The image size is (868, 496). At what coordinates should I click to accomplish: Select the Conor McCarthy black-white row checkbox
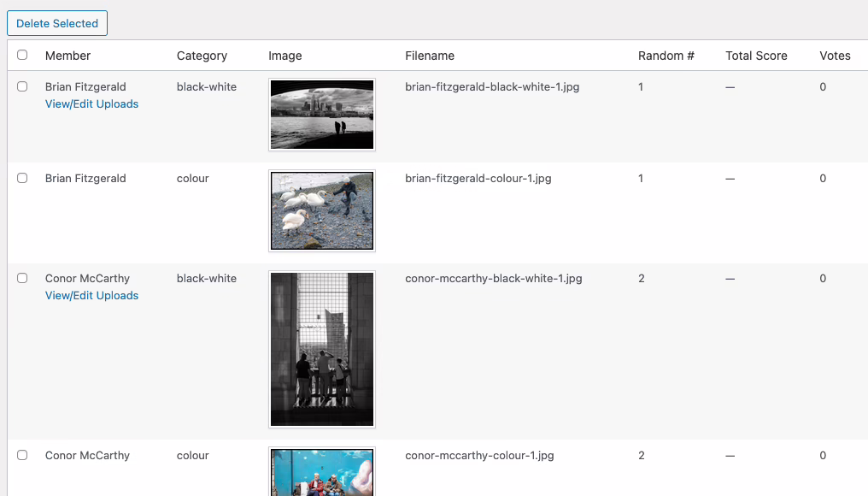pyautogui.click(x=22, y=278)
